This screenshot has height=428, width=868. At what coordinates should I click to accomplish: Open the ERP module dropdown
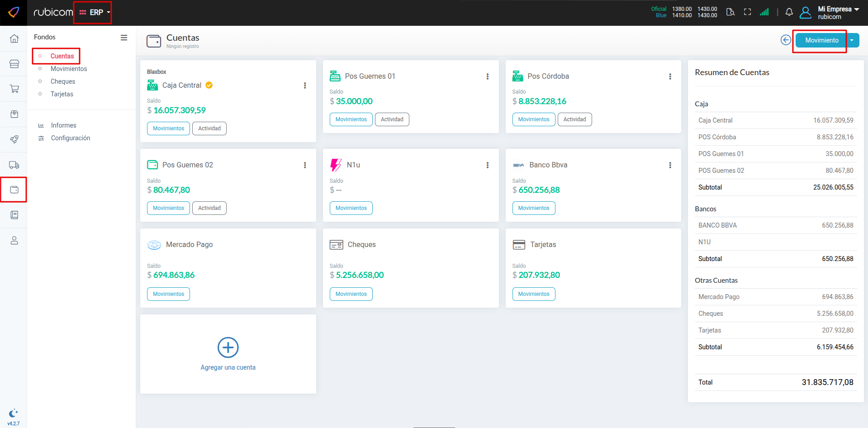95,13
